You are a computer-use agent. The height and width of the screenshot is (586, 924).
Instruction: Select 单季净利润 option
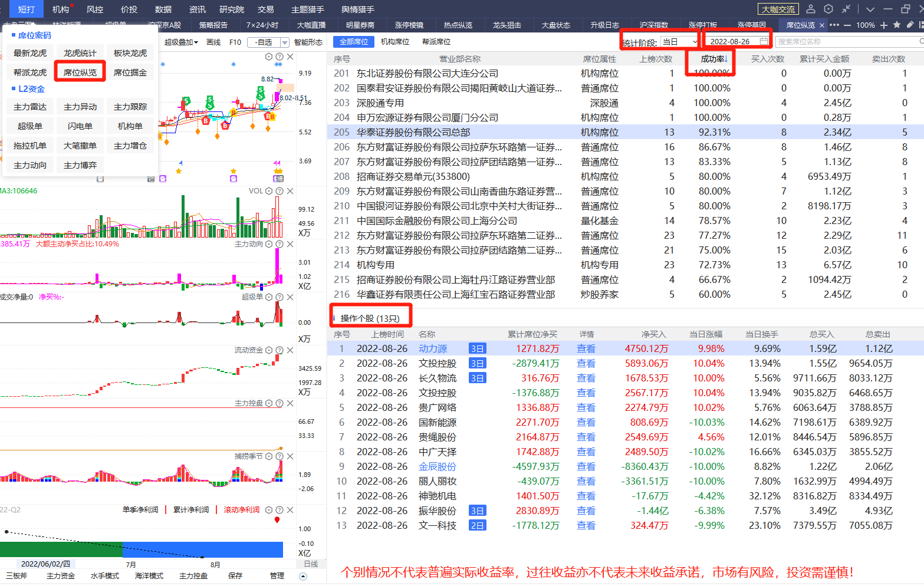coord(140,510)
